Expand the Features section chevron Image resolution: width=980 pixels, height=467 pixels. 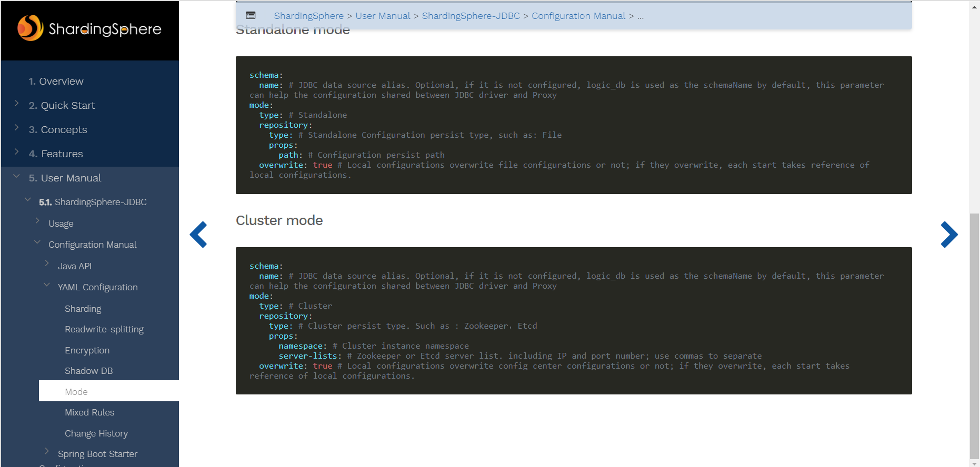(16, 152)
